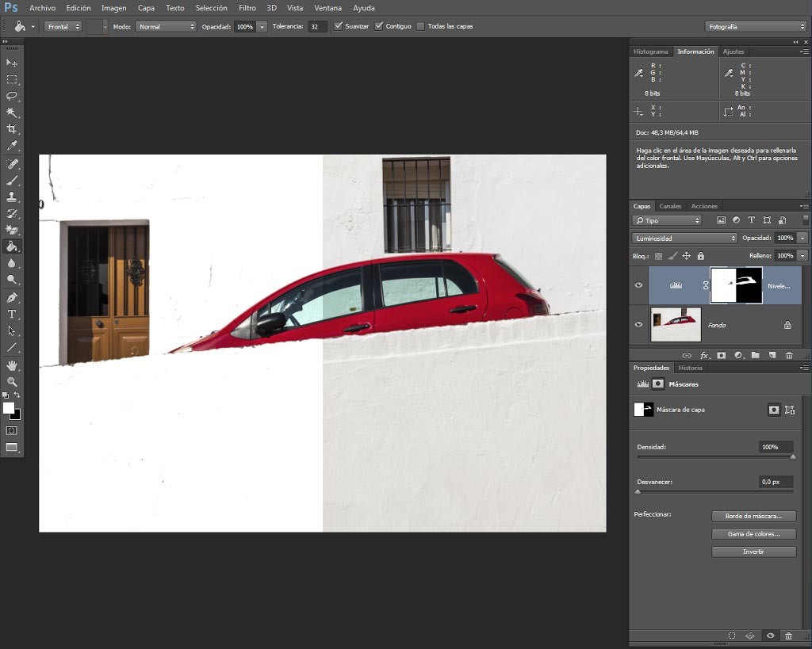Open the Imagen menu
This screenshot has width=812, height=649.
114,8
